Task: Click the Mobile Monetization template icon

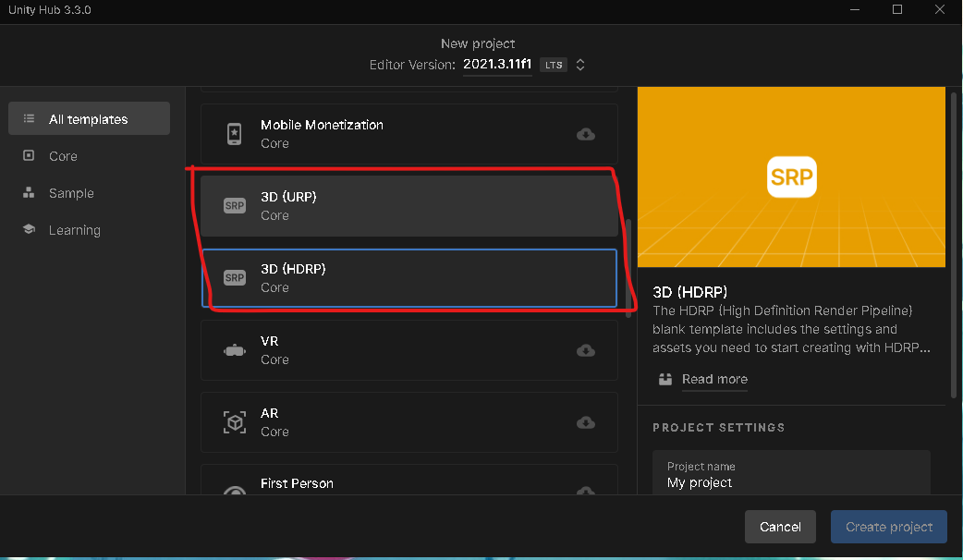Action: 235,134
